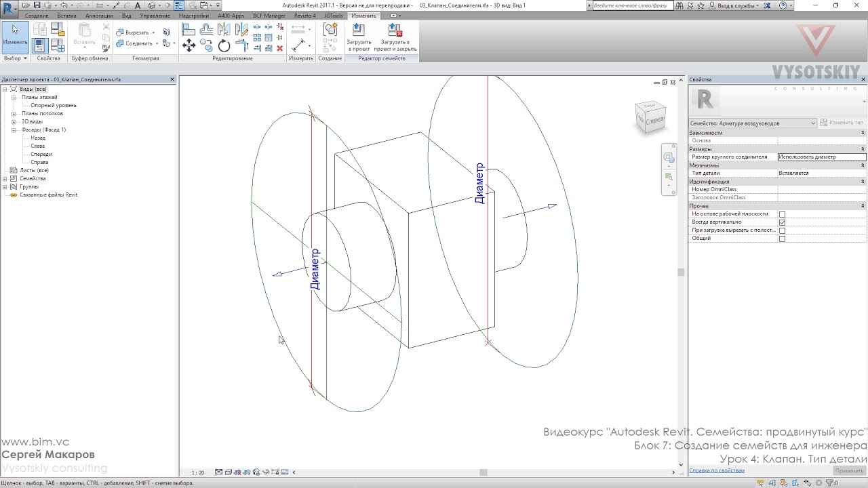Toggle 'Общий' checkbox in properties
This screenshot has height=488, width=868.
click(782, 239)
